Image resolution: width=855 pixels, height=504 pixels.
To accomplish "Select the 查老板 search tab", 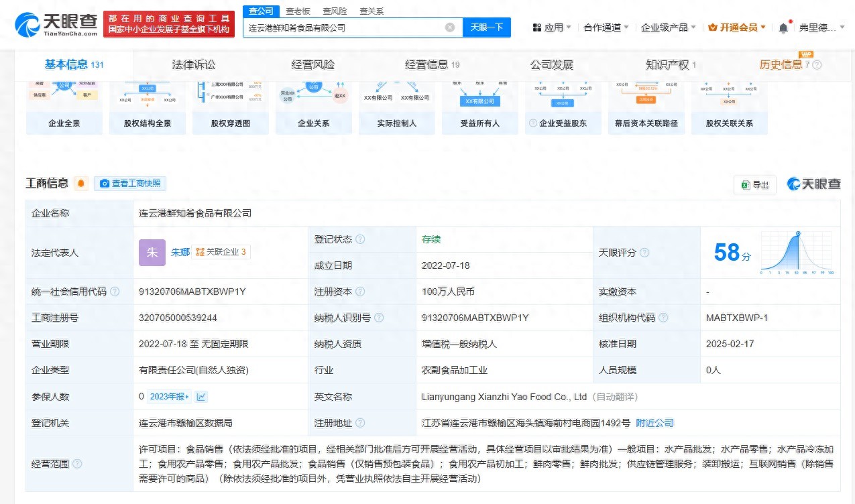I will [297, 11].
